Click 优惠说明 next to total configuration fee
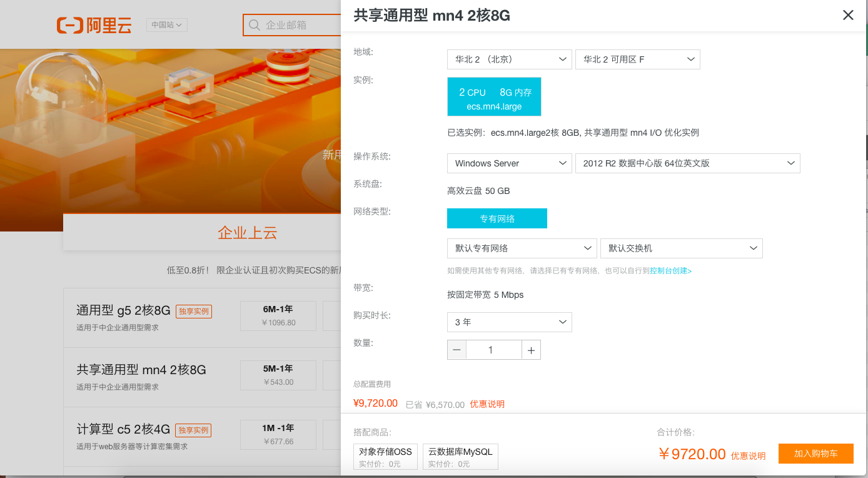 [x=487, y=404]
